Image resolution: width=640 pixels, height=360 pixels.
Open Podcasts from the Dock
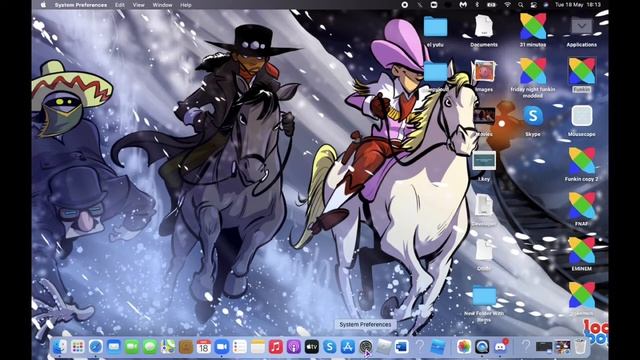[x=293, y=347]
